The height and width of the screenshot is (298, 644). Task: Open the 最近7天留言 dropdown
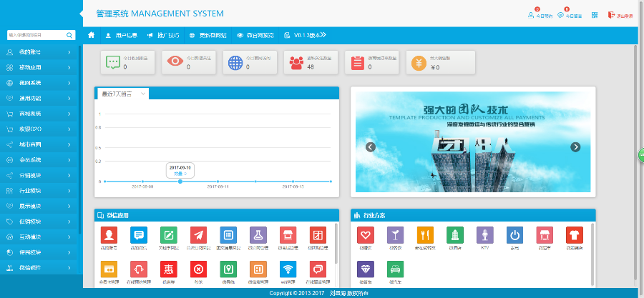123,94
